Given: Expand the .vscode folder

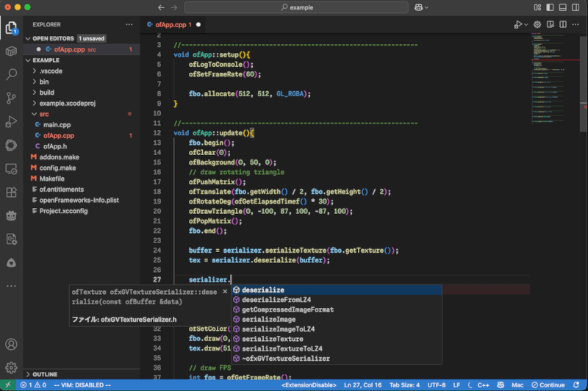Looking at the screenshot, I should click(x=35, y=71).
